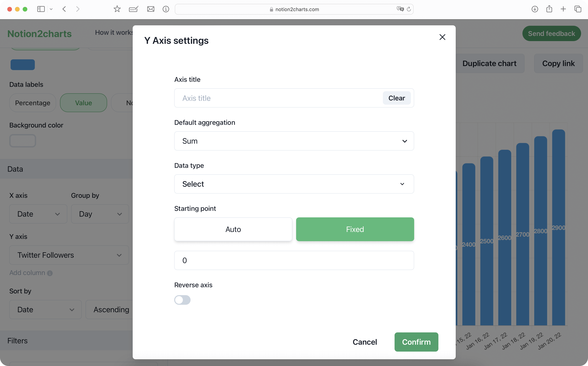
Task: Show the tab overview icon
Action: (x=578, y=9)
